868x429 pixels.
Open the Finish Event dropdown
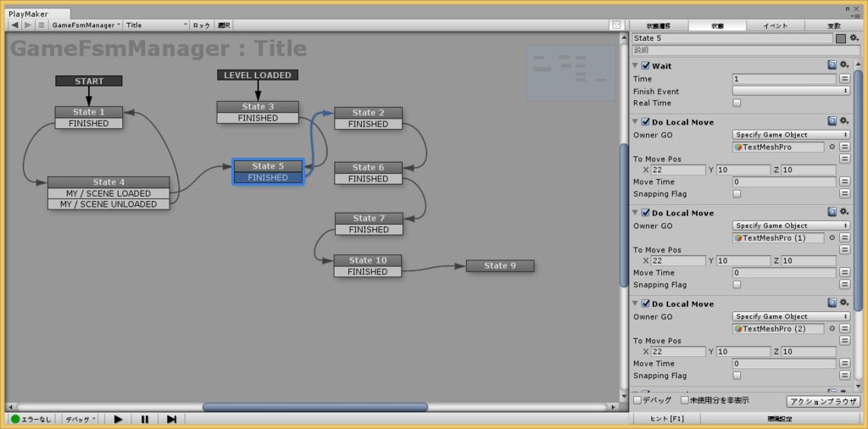coord(791,91)
